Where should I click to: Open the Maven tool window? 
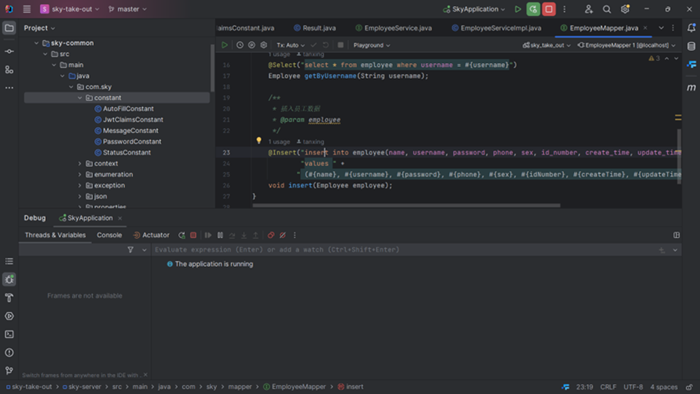pos(691,87)
